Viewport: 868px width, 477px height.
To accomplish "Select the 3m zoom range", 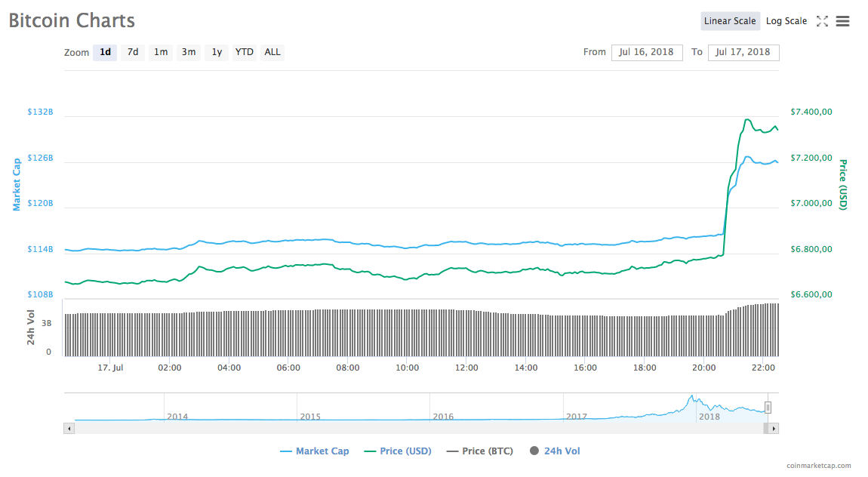I will (x=189, y=52).
